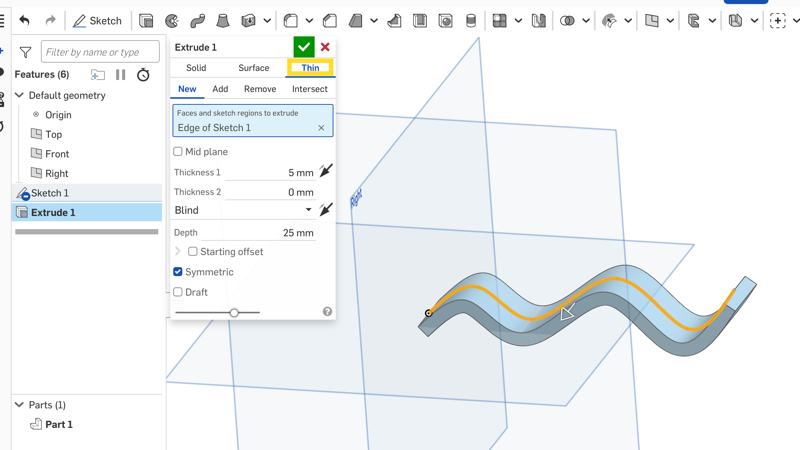Flip direction arrow beside Thickness 1
Image resolution: width=800 pixels, height=450 pixels.
pos(326,170)
